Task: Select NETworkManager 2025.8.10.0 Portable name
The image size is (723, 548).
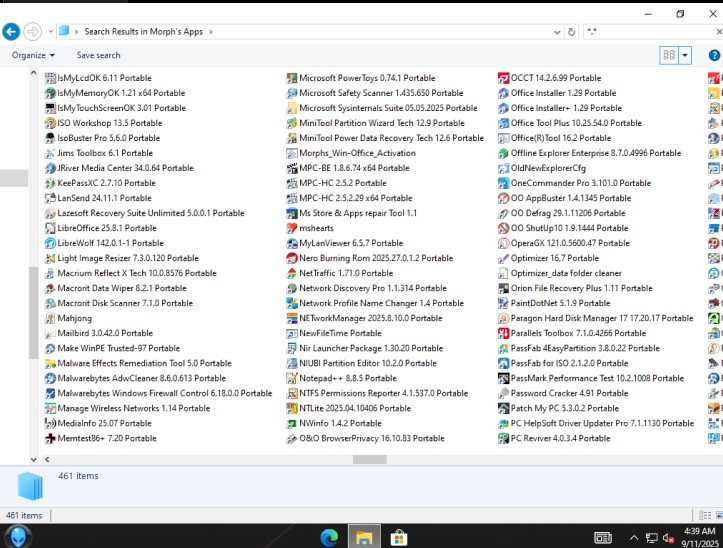Action: point(371,318)
